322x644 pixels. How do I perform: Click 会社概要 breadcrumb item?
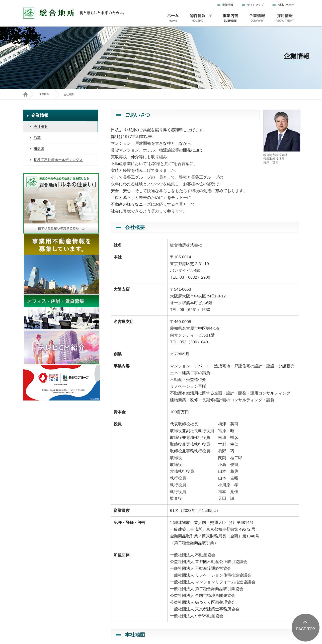tap(68, 95)
